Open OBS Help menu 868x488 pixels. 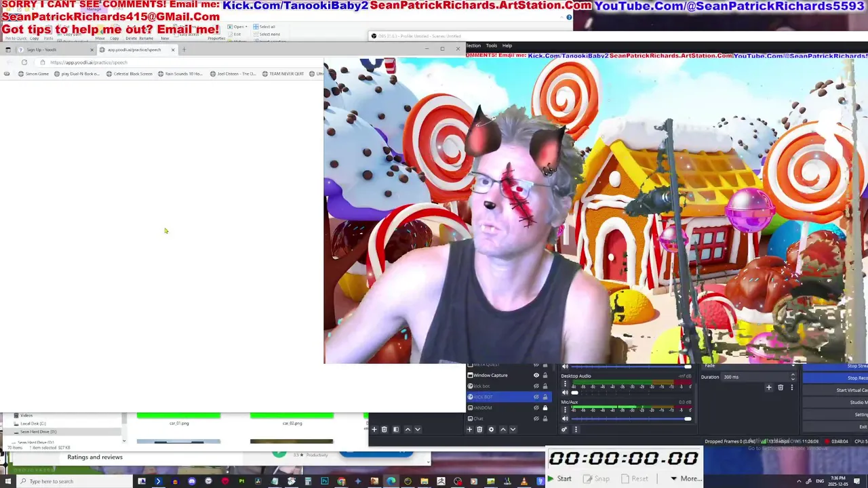click(507, 45)
